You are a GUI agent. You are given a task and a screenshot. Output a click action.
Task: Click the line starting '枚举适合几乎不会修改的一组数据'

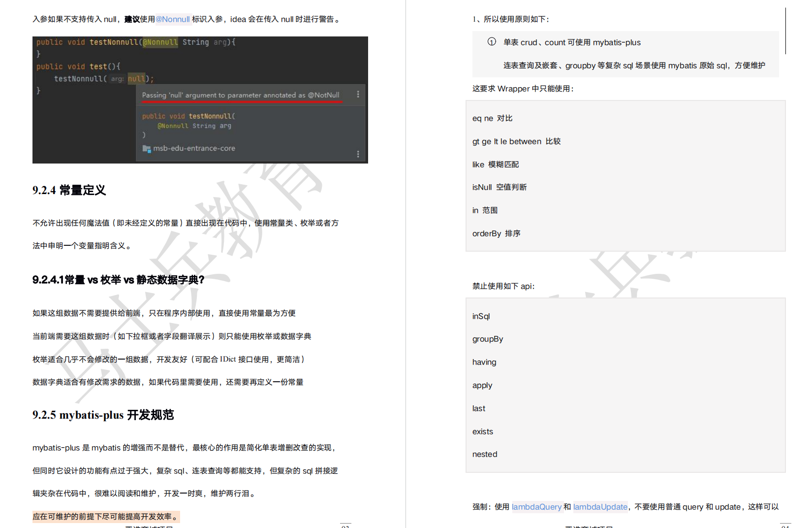pos(170,360)
